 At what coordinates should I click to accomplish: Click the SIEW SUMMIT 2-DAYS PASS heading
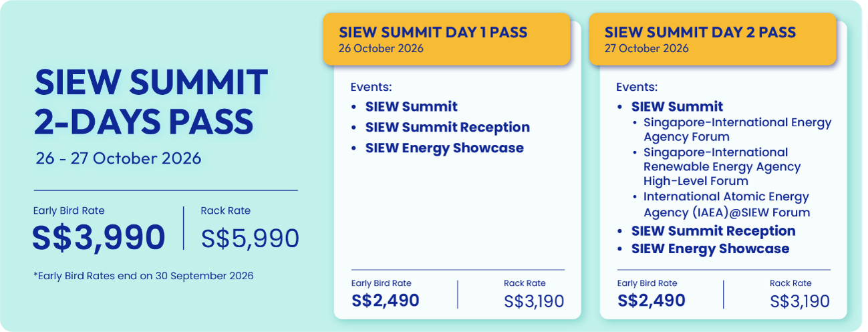tap(150, 102)
